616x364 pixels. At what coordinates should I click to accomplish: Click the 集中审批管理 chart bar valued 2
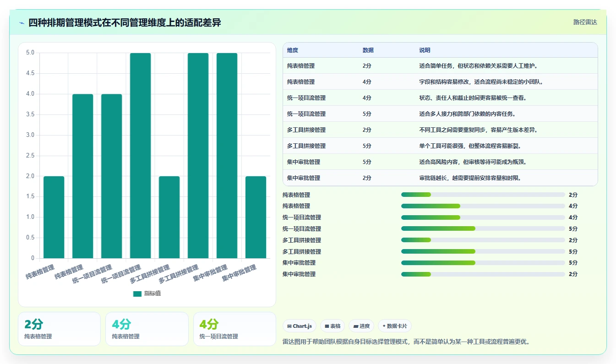[256, 217]
